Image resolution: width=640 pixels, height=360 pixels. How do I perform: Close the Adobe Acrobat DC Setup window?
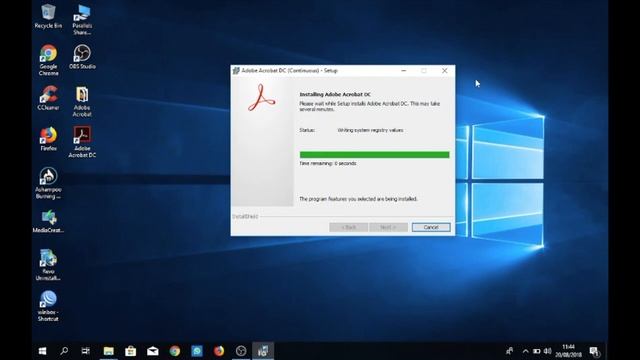point(444,71)
